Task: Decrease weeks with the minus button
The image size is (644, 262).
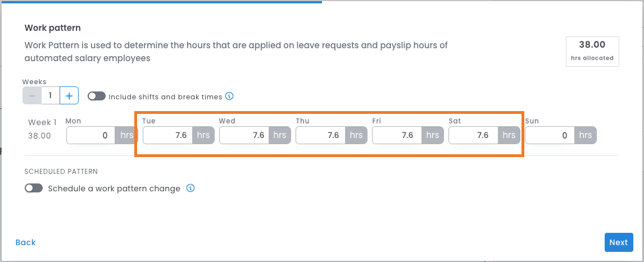Action: 32,96
